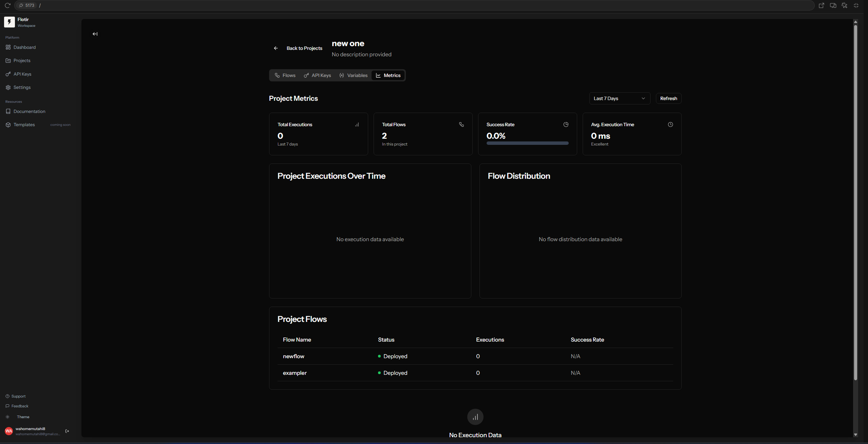Screen dimensions: 868x444
Task: Click the Refresh button
Action: tap(668, 98)
